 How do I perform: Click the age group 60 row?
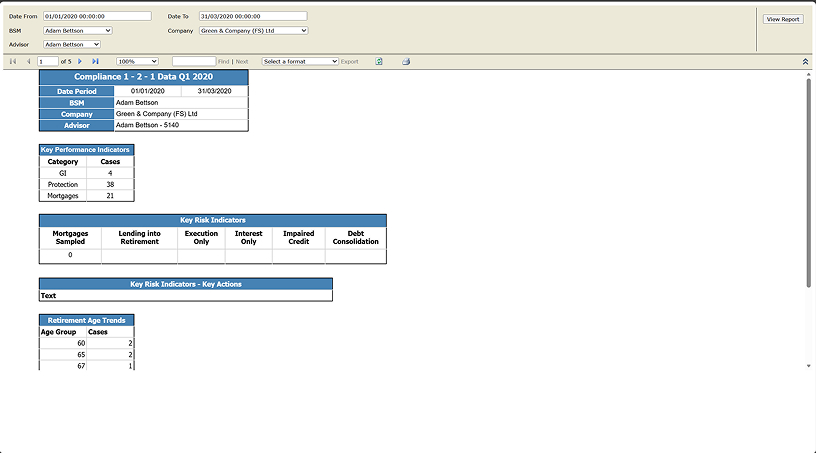(x=86, y=344)
